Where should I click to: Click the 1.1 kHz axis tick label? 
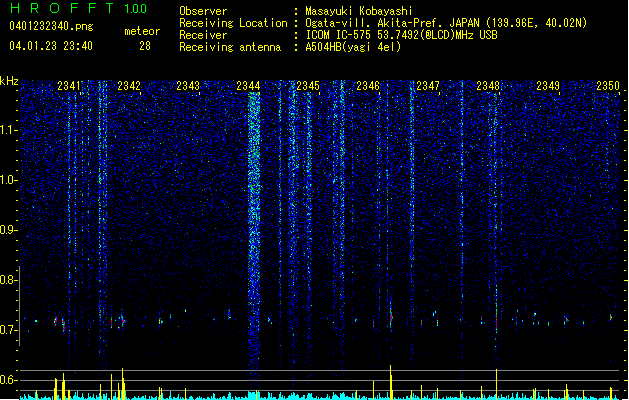pos(8,130)
